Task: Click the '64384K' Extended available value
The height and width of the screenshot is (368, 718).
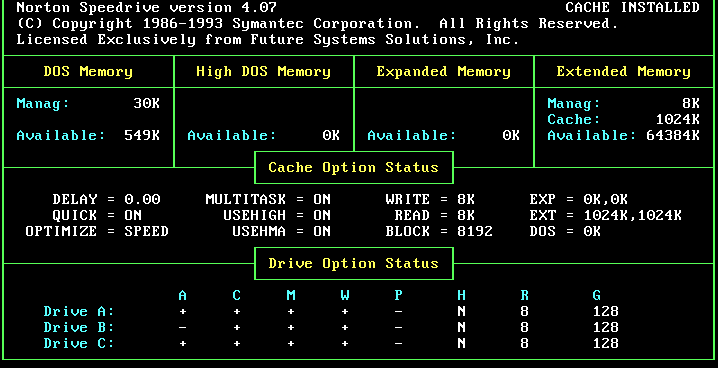Action: tap(673, 135)
